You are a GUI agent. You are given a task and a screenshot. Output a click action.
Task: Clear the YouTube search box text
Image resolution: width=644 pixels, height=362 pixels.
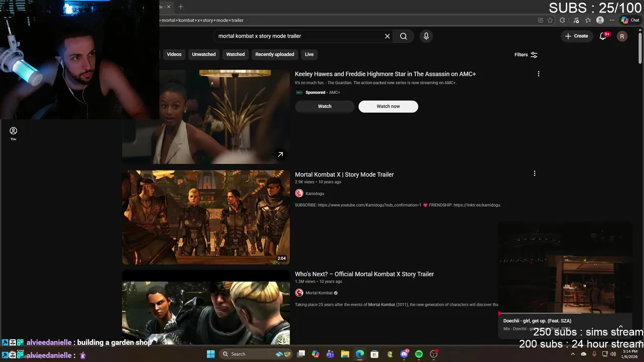click(x=387, y=36)
